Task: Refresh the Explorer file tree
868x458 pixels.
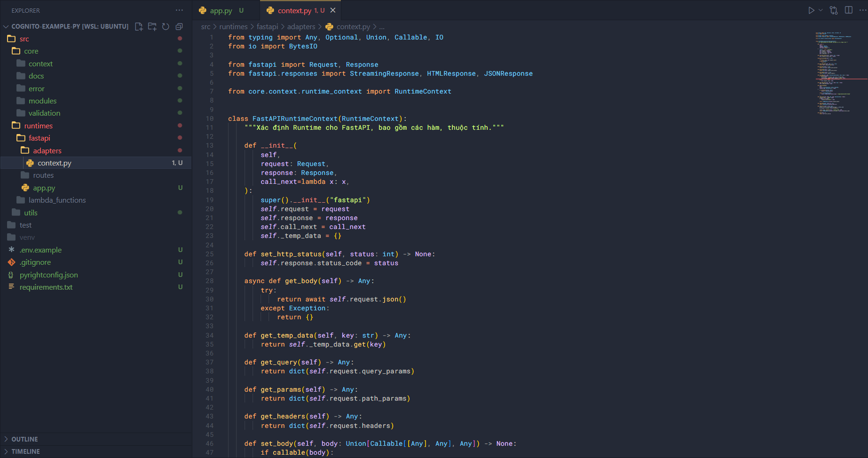Action: coord(166,27)
